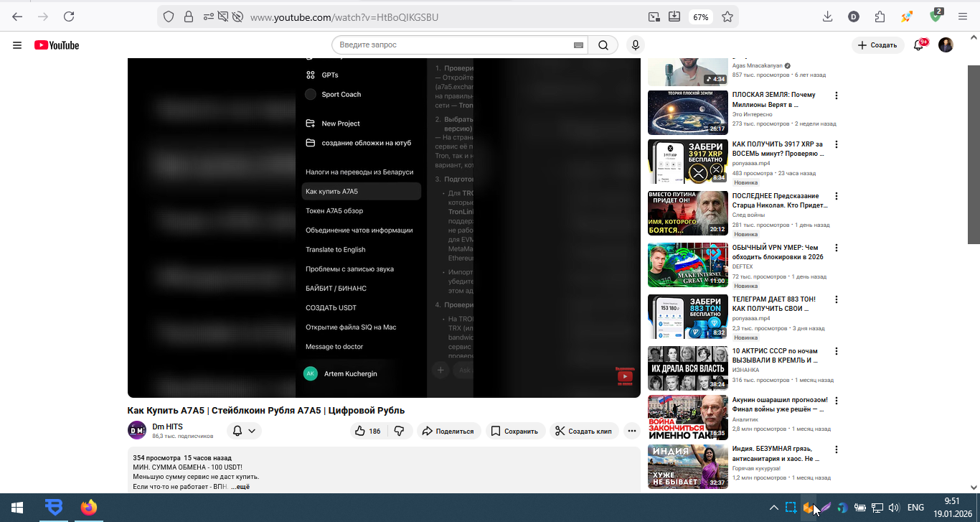Screen dimensions: 980x522
Task: Reload the YouTube page
Action: coord(69,17)
